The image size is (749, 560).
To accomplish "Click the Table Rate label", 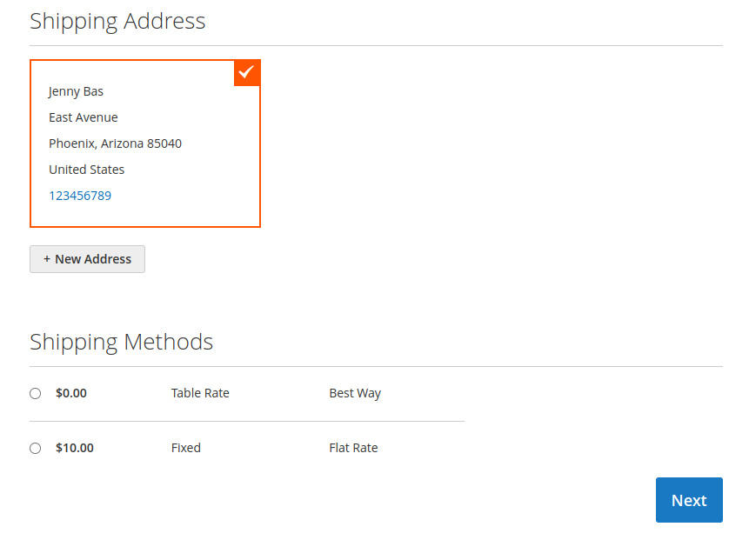I will click(200, 393).
